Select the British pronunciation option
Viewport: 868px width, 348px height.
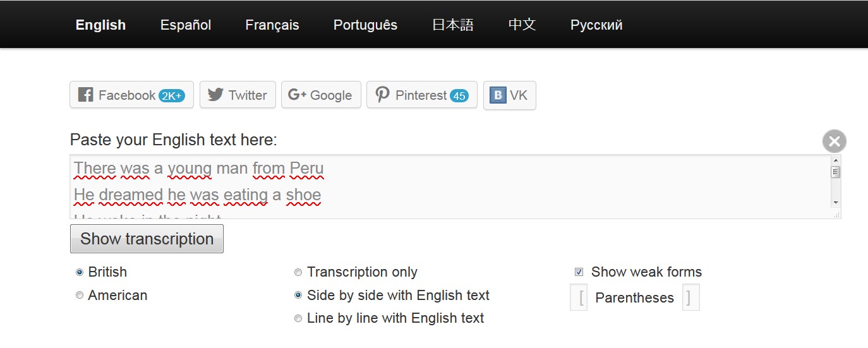coord(80,272)
